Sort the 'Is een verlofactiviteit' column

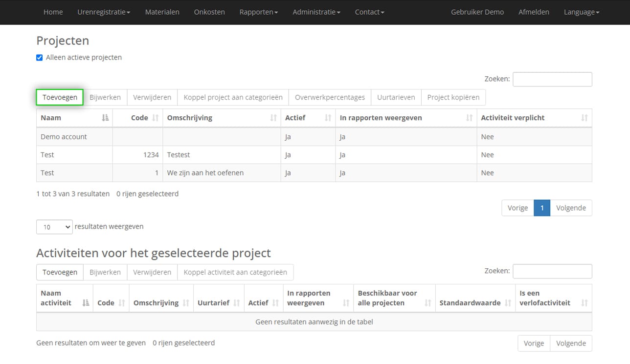pyautogui.click(x=585, y=302)
